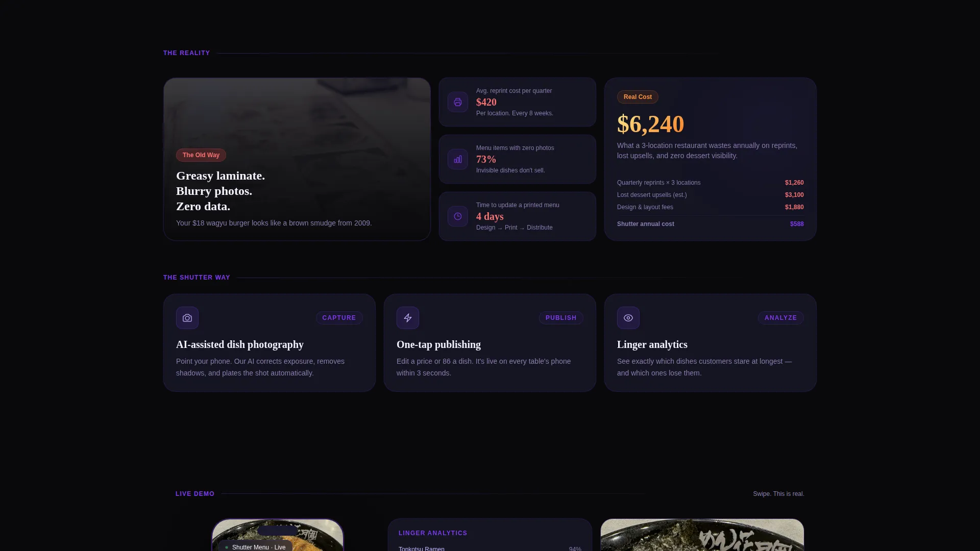Screen dimensions: 980x551
Task: Click the camera icon in Capture card
Action: click(187, 318)
